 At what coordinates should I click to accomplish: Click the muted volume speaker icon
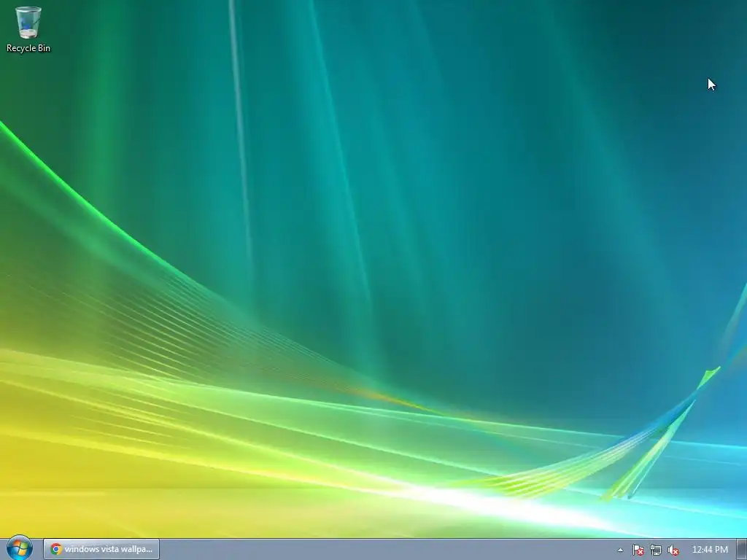[x=673, y=550]
